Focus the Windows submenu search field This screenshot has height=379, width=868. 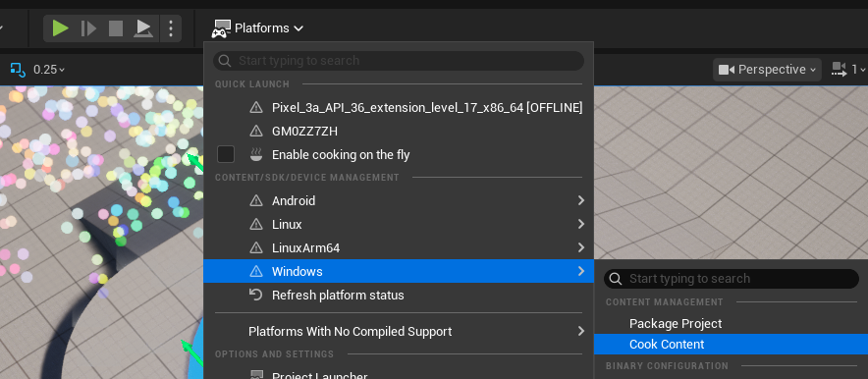pos(732,279)
